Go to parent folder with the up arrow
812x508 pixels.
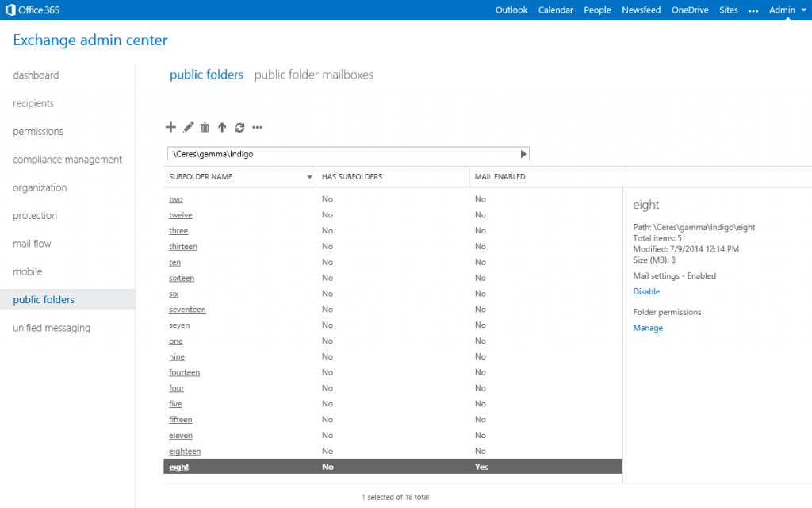click(x=222, y=127)
